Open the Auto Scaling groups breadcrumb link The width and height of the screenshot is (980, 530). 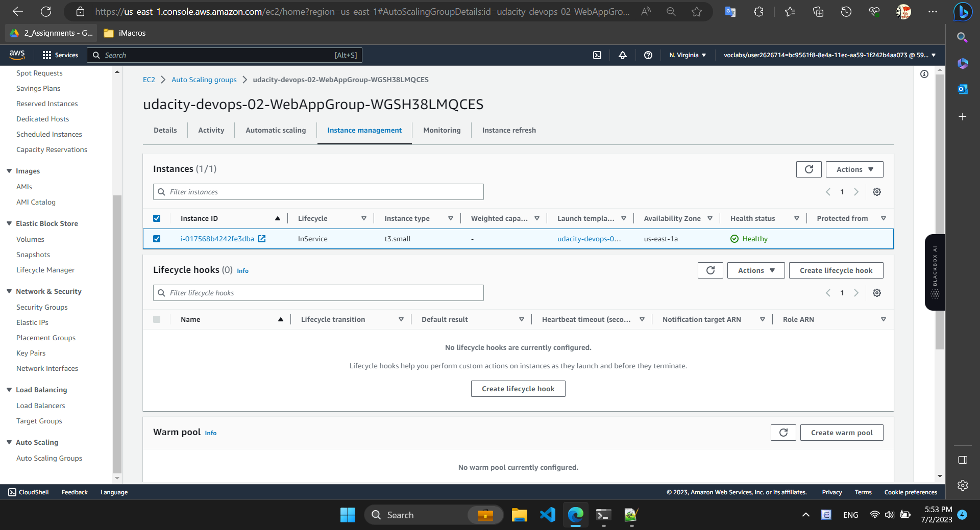point(204,80)
